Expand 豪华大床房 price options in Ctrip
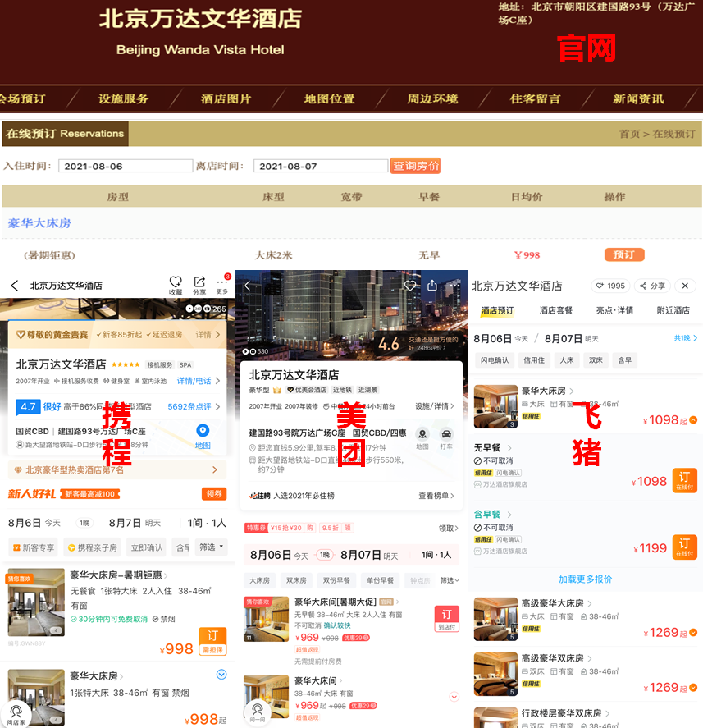The width and height of the screenshot is (703, 728). 221,675
